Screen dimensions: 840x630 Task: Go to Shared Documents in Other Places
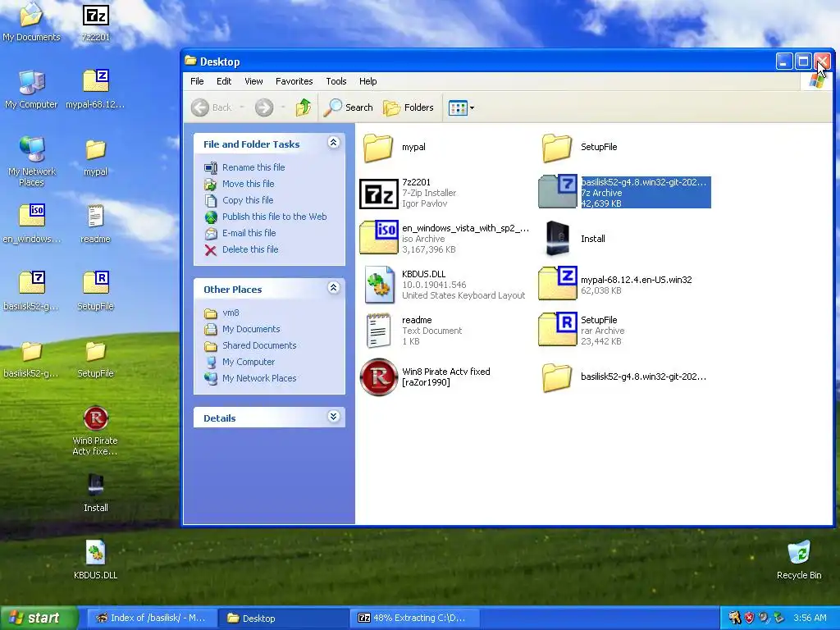pyautogui.click(x=250, y=345)
